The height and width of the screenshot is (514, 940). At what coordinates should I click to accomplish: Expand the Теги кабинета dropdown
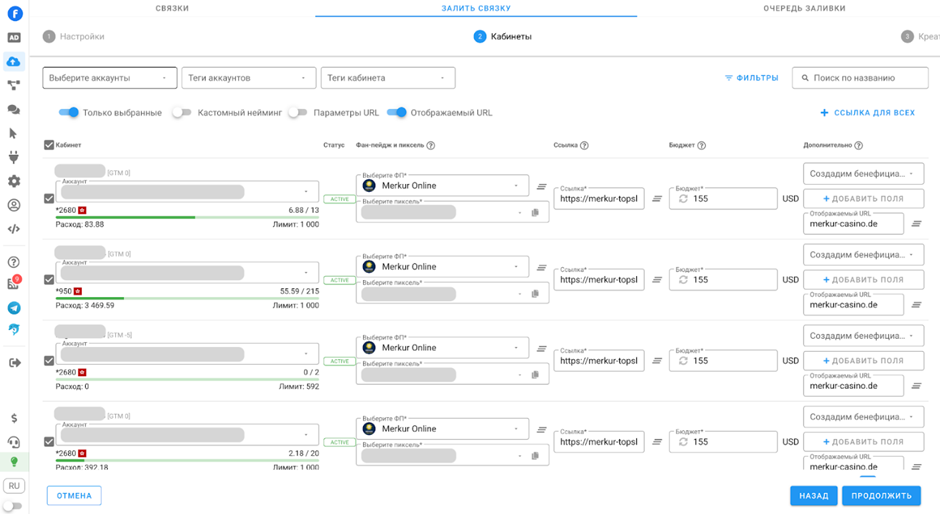click(388, 78)
